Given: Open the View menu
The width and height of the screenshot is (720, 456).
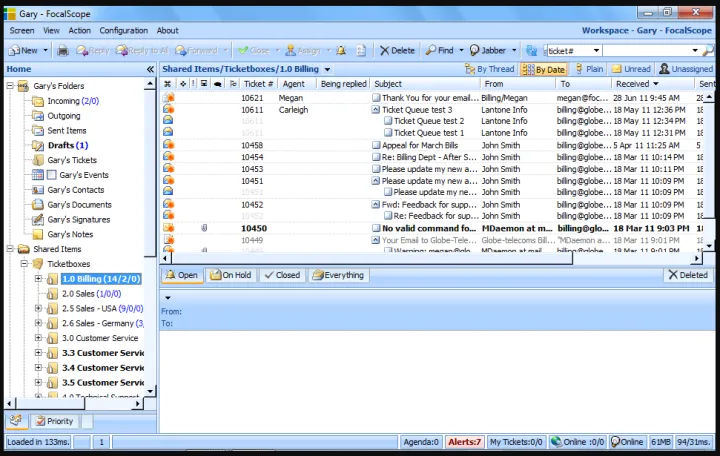Looking at the screenshot, I should 51,31.
